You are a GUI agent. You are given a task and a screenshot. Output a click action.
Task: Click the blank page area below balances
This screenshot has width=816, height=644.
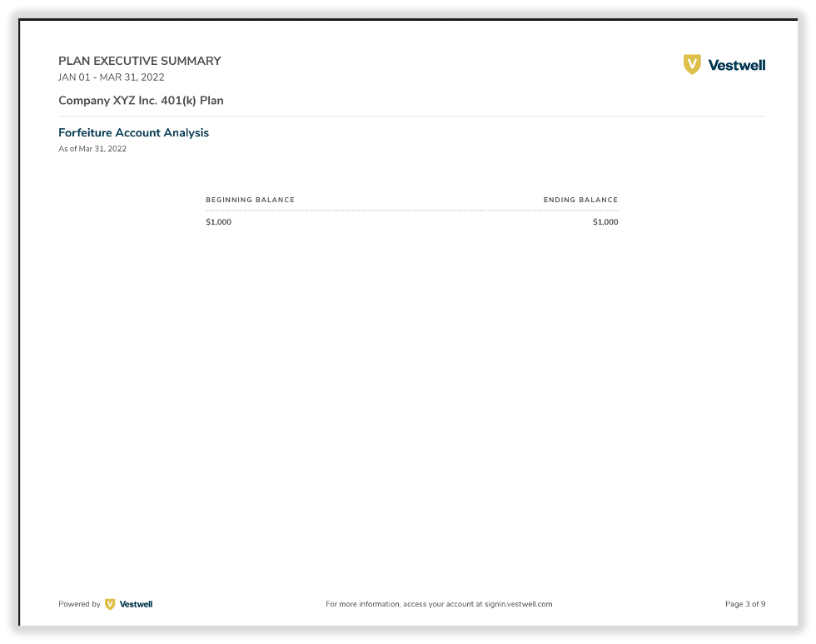pos(412,406)
